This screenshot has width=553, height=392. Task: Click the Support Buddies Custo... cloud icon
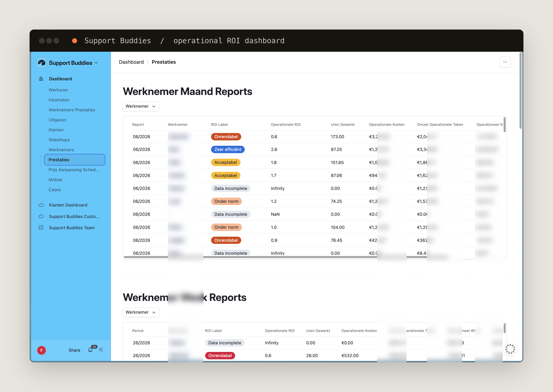(x=41, y=216)
